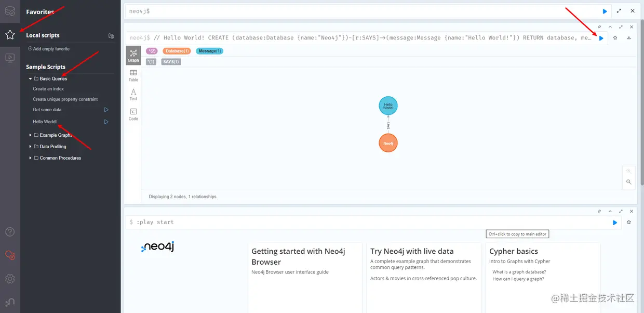Favorite the ':play start' command star
This screenshot has width=644, height=313.
[629, 222]
